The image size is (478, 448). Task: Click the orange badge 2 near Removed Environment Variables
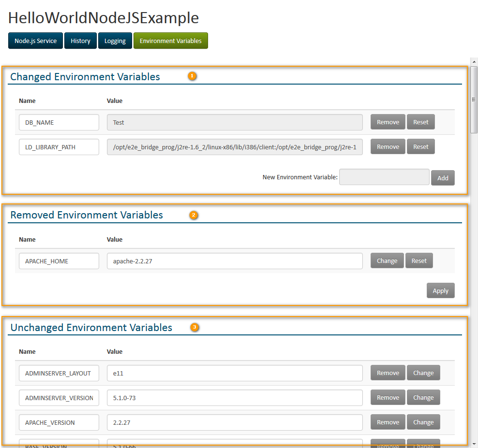194,215
